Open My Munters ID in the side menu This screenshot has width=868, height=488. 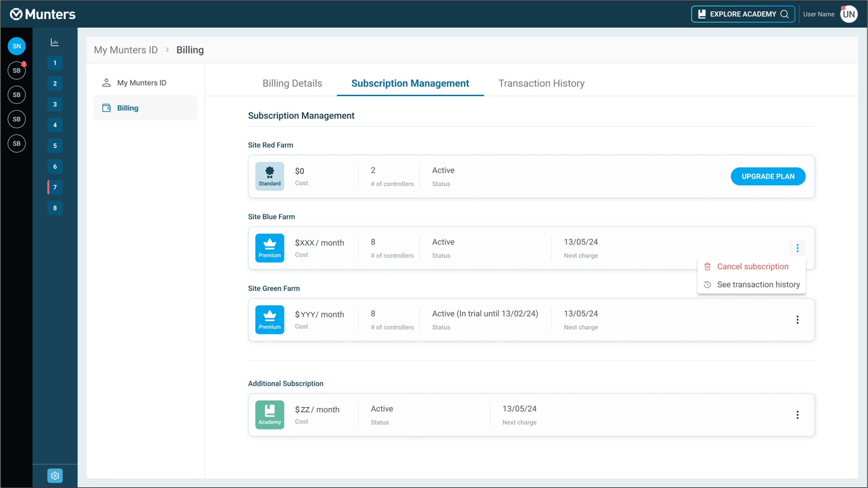coord(146,83)
